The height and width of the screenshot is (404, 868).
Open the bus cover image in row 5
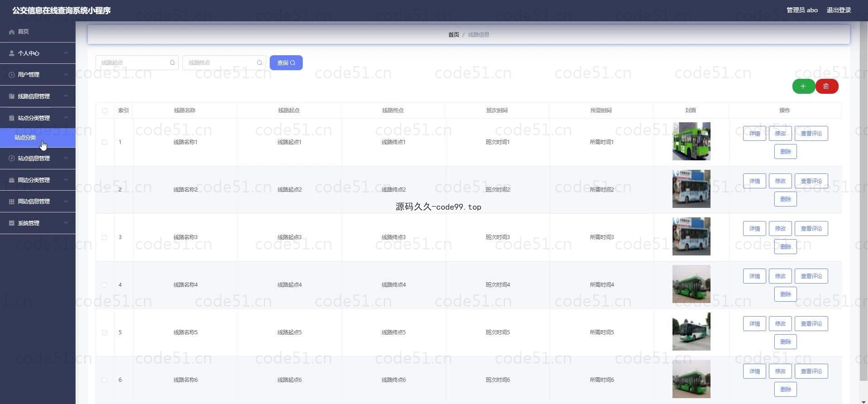tap(691, 332)
